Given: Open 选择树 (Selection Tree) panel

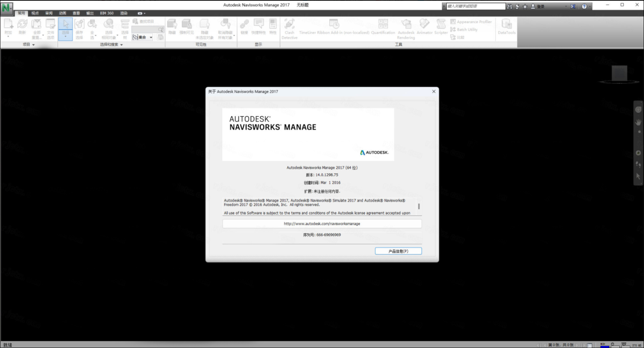Looking at the screenshot, I should [x=125, y=29].
